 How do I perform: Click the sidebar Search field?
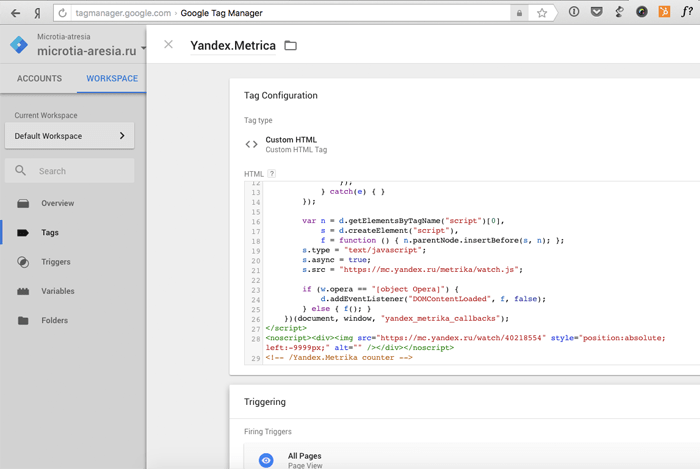coord(69,171)
